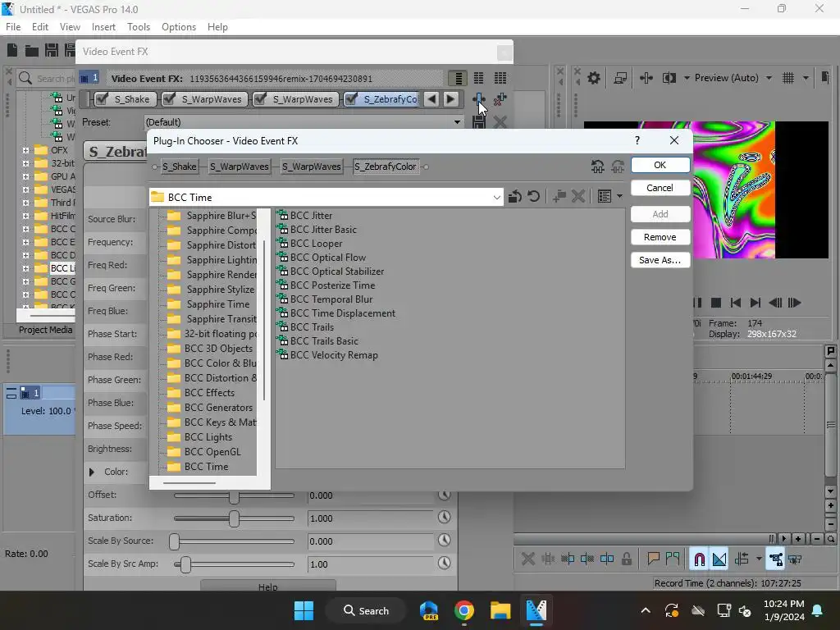Open the overlays grid dropdown arrow
840x630 pixels.
(806, 78)
